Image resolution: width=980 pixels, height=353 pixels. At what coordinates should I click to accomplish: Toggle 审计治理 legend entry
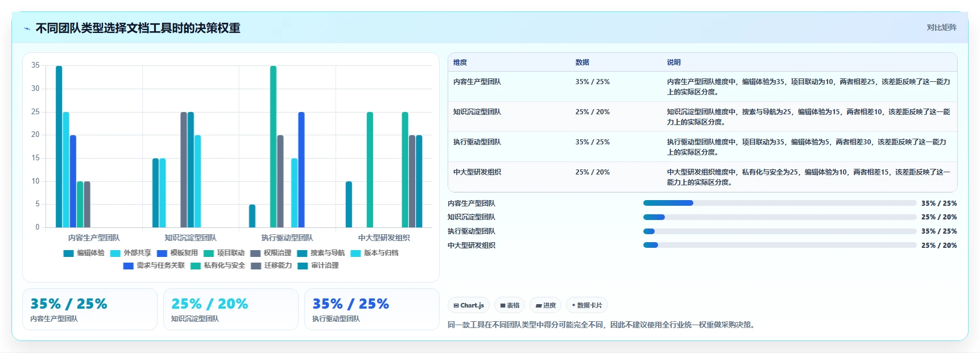click(x=318, y=265)
